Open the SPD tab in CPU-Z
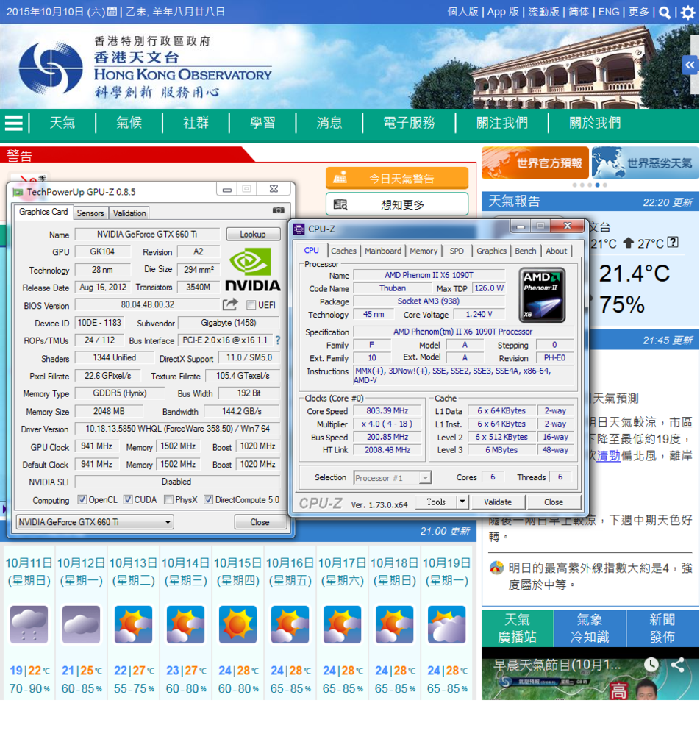Screen dimensions: 700x753 click(457, 251)
